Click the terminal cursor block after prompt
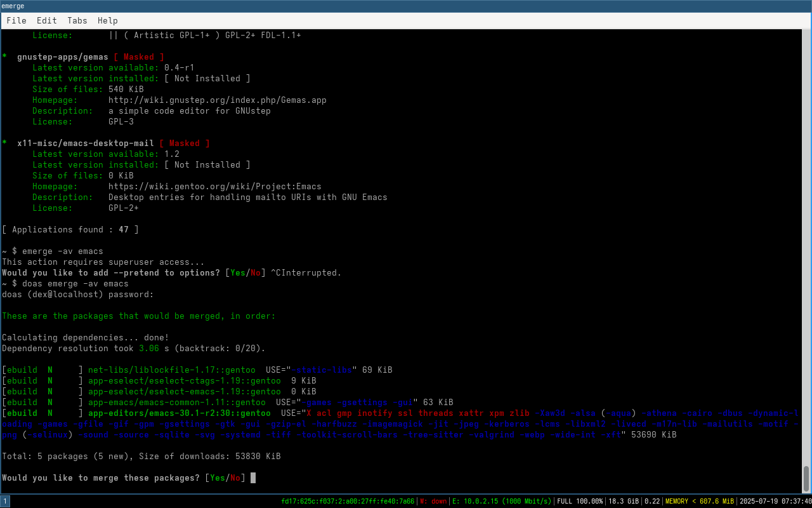 [253, 478]
